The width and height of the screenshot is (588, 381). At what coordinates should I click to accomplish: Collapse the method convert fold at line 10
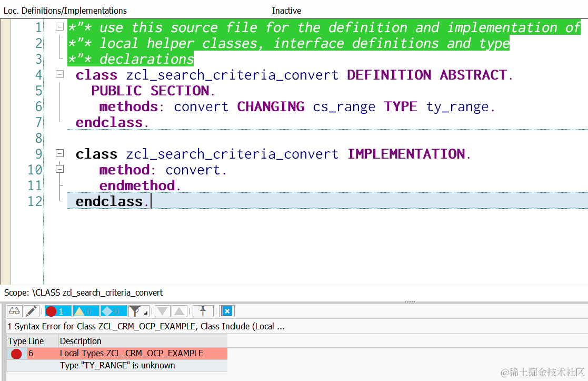point(59,169)
